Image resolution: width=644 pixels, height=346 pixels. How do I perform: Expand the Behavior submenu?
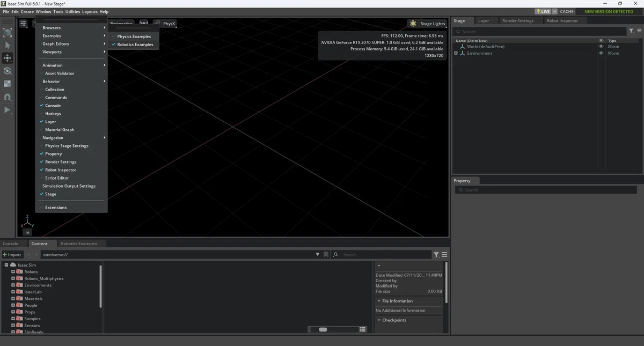point(71,82)
